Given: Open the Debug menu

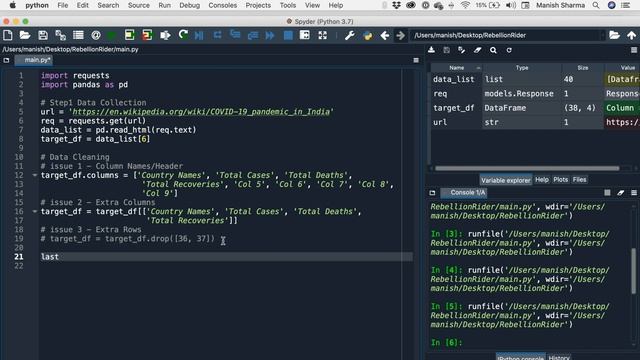Looking at the screenshot, I should click(189, 5).
